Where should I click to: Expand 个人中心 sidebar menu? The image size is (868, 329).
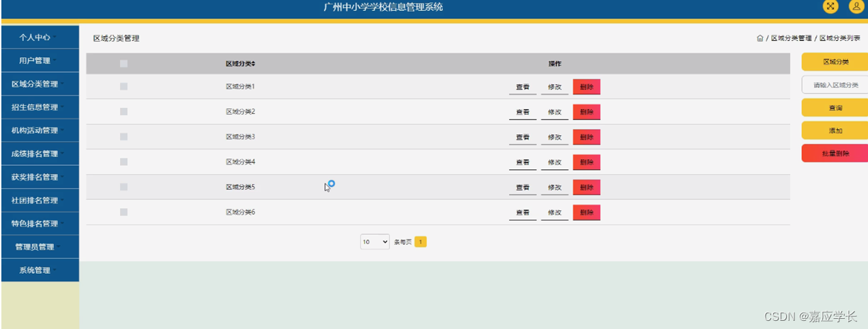click(40, 38)
